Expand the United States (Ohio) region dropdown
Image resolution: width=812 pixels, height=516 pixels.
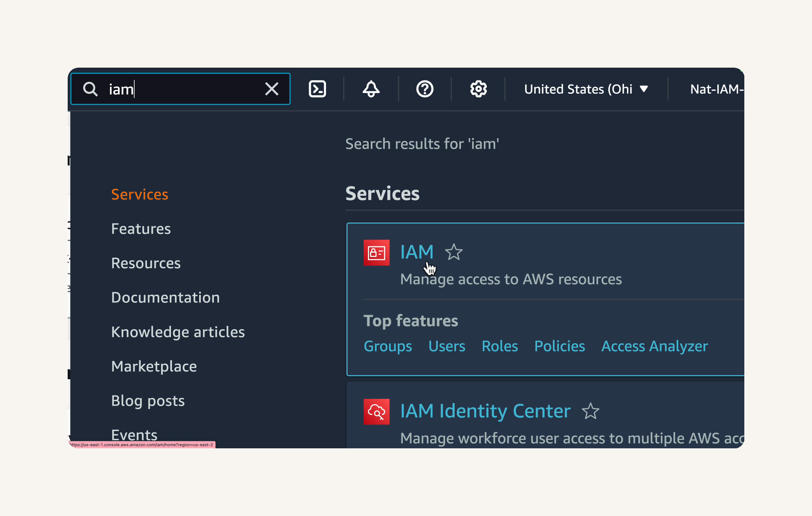[586, 89]
